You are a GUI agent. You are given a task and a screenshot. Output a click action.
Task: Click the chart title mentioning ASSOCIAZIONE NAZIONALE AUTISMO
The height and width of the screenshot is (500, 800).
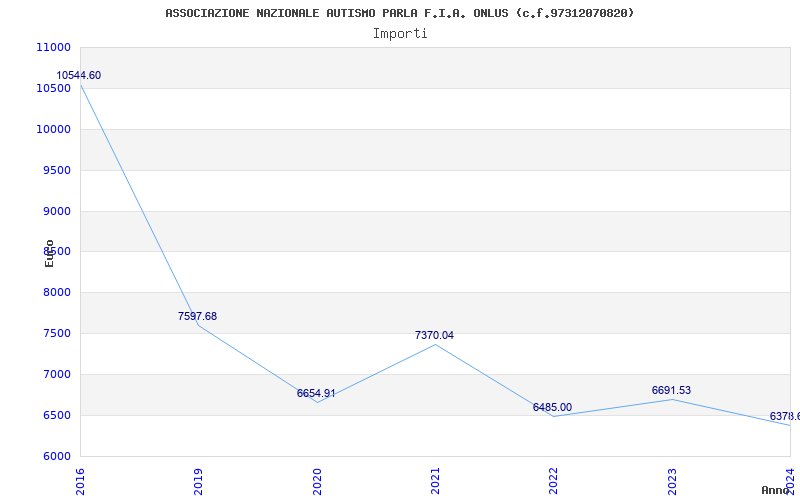[x=400, y=13]
